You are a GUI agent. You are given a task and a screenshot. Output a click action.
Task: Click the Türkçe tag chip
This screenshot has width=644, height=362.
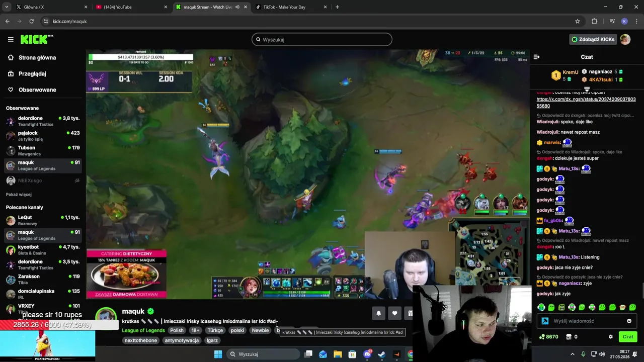click(x=215, y=330)
